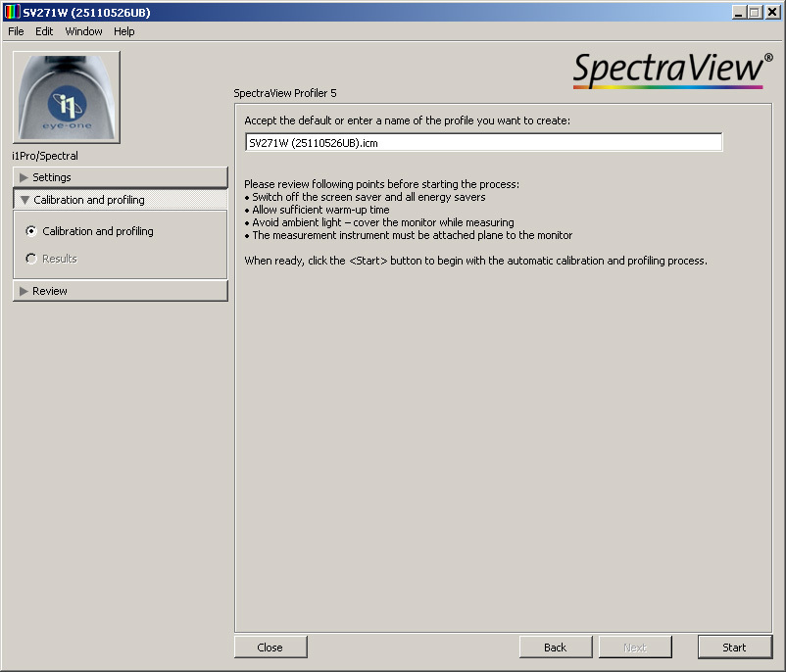
Task: Click the SpectraView logo
Action: [671, 71]
